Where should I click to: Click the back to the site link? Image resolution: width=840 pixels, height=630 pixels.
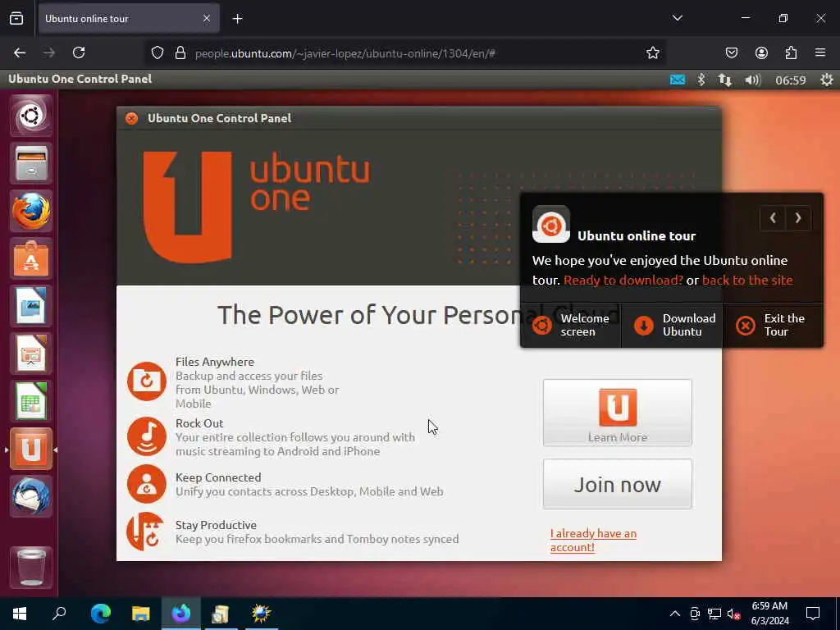click(x=747, y=281)
